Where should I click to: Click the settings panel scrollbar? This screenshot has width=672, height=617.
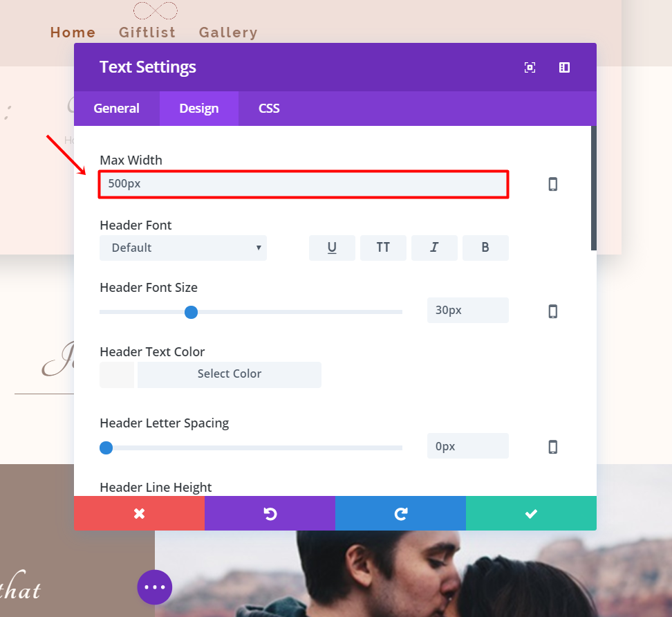(x=594, y=188)
